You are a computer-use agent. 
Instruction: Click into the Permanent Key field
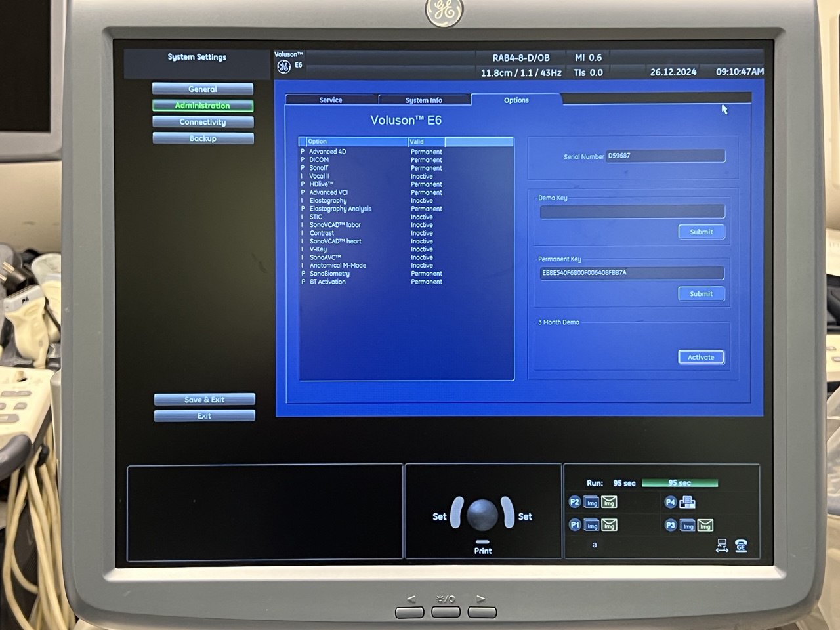click(631, 273)
